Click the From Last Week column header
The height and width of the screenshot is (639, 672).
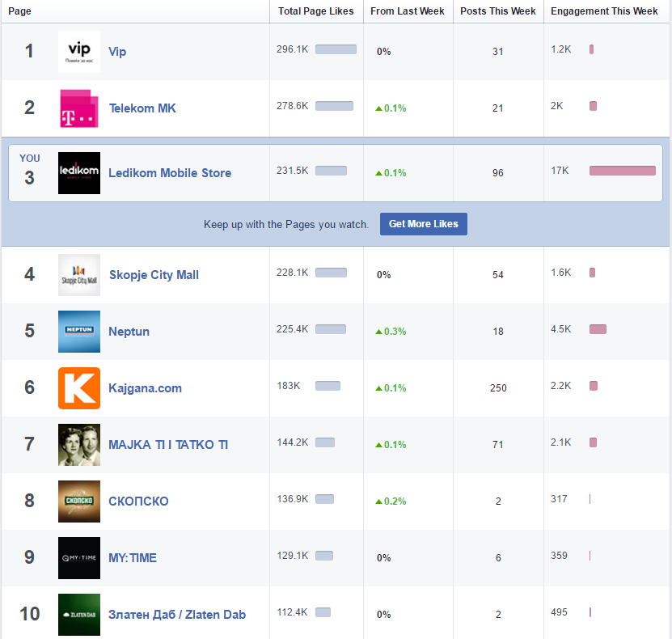pyautogui.click(x=407, y=11)
